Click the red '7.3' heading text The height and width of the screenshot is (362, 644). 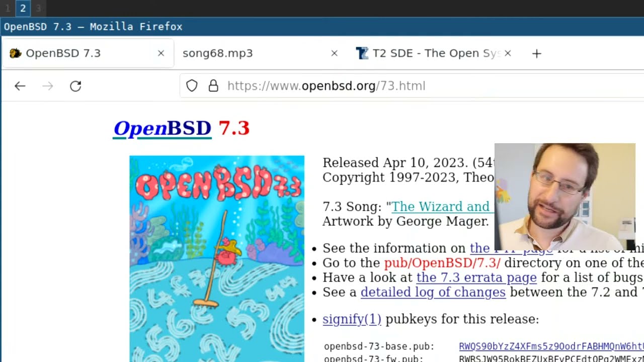(x=234, y=128)
